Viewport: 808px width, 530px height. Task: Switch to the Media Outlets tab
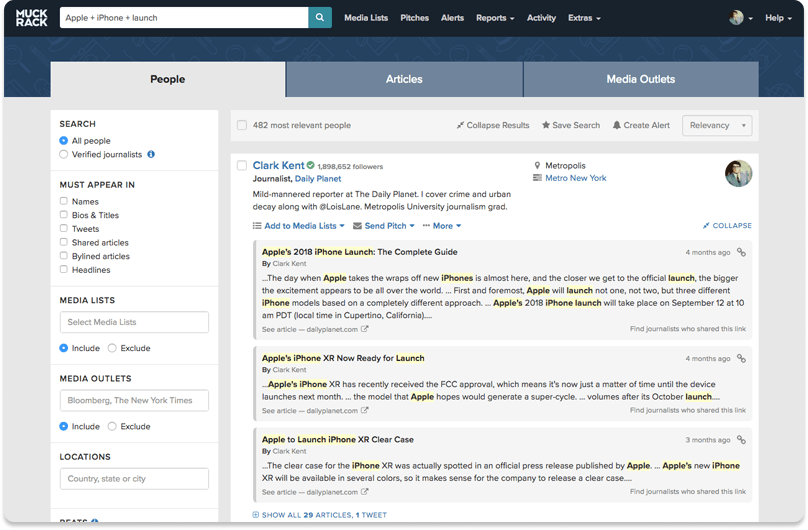(640, 79)
